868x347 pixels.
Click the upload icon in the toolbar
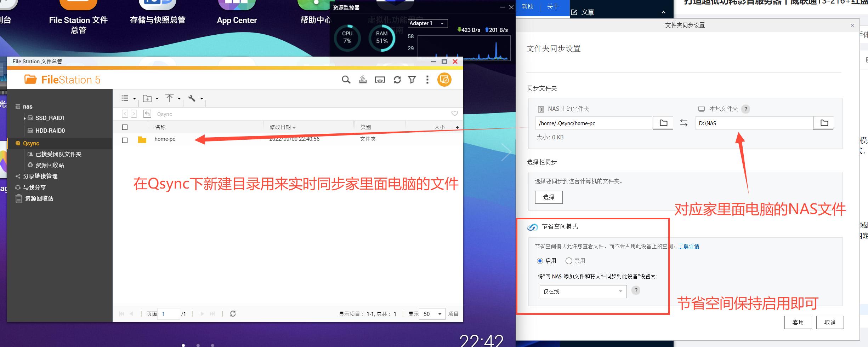tap(170, 98)
